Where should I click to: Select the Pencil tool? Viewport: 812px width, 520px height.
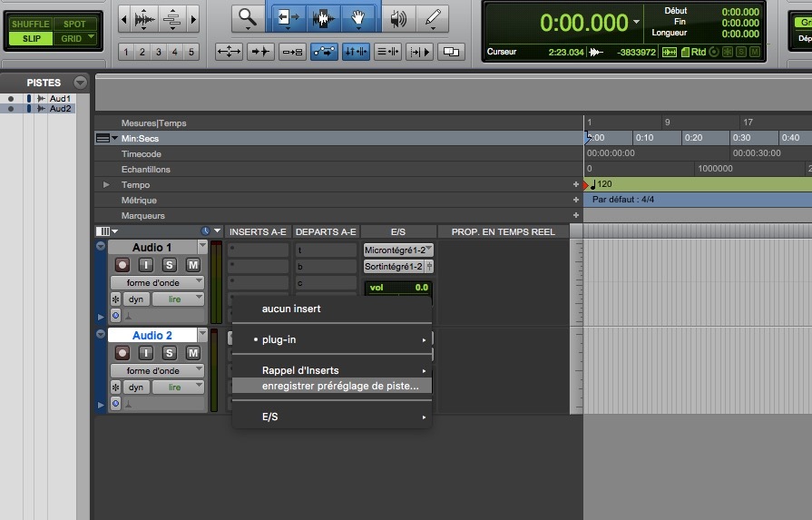click(433, 18)
